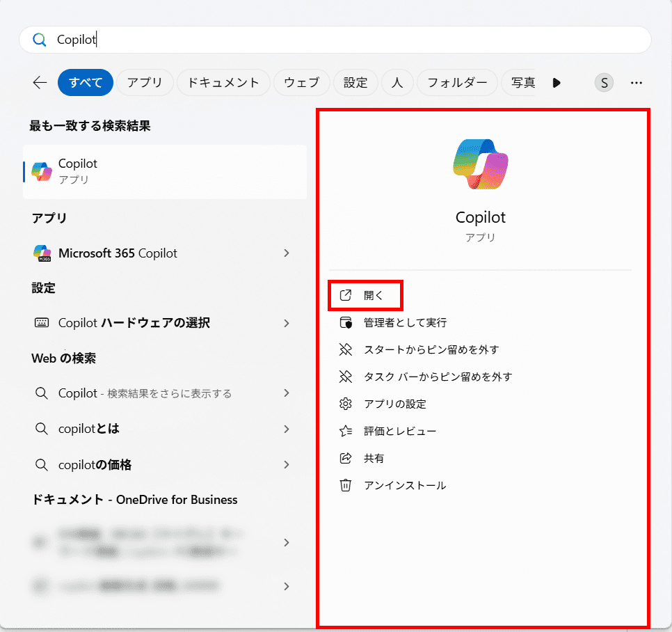The image size is (672, 632).
Task: Select スタートからピン留めを外す
Action: 419,349
